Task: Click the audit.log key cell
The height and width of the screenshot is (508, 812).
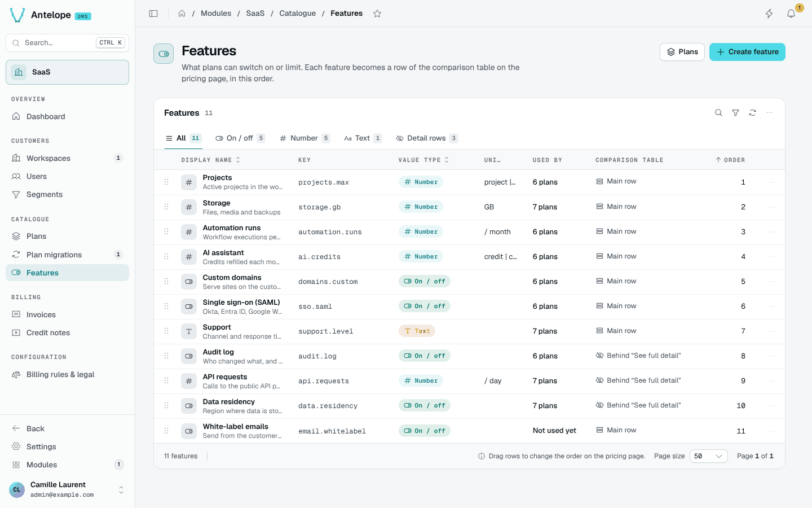Action: (317, 356)
